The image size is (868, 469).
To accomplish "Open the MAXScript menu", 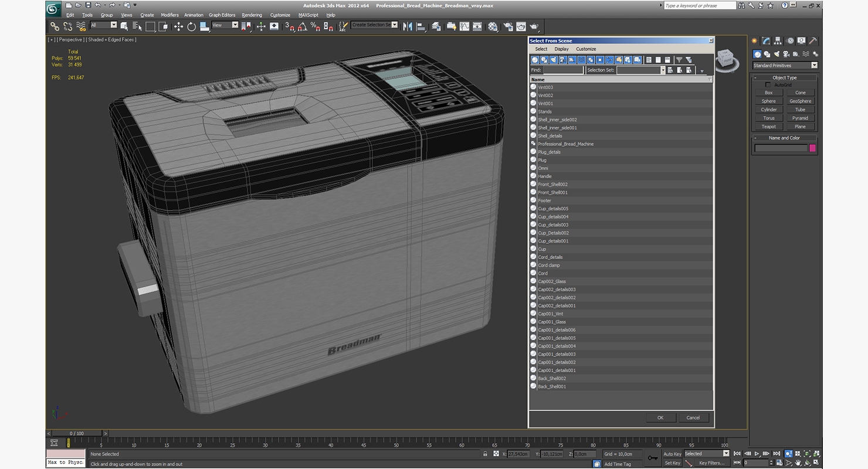I will click(x=308, y=15).
